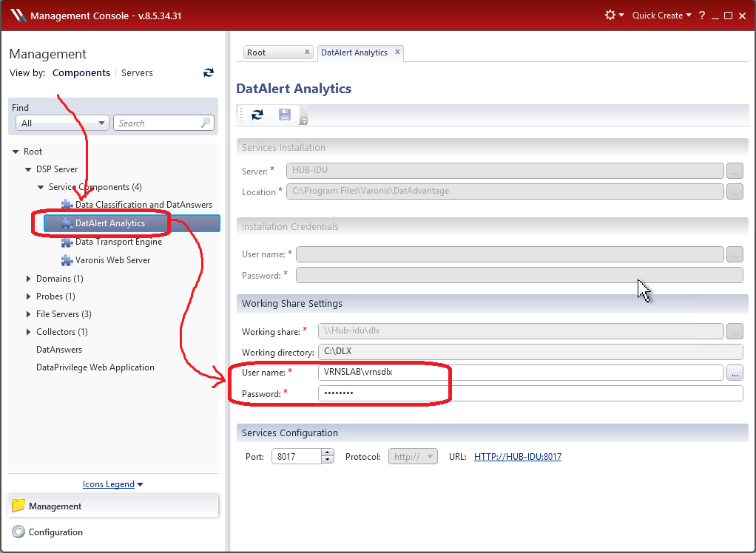Select the DSP Server tree item

pos(57,169)
